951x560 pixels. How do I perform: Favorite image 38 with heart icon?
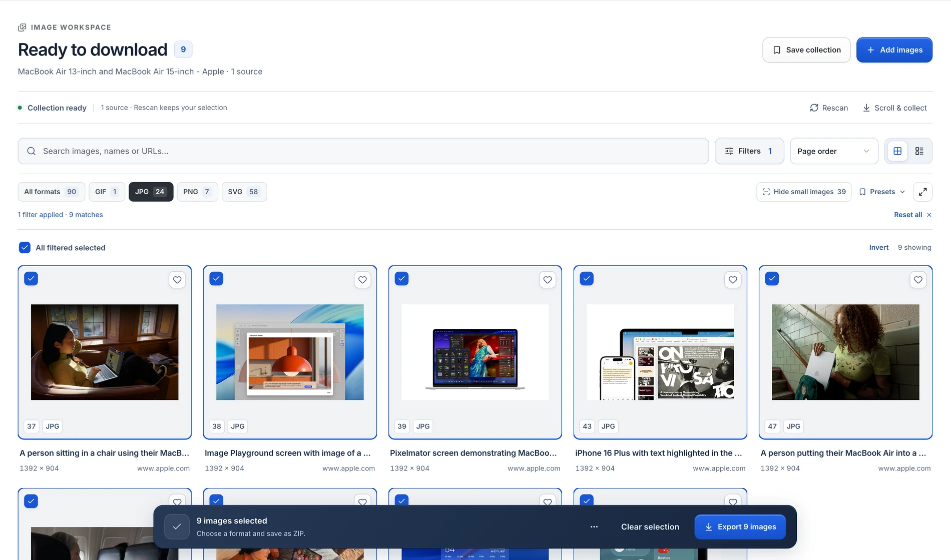(362, 280)
